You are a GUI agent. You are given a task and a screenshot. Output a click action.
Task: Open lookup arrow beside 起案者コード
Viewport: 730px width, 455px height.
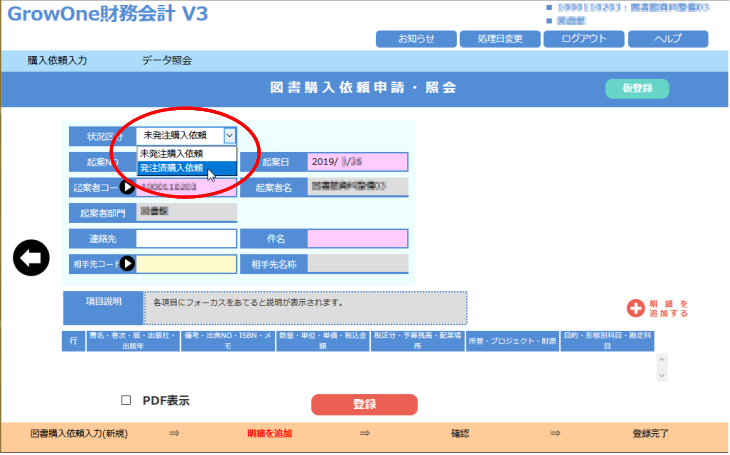127,187
